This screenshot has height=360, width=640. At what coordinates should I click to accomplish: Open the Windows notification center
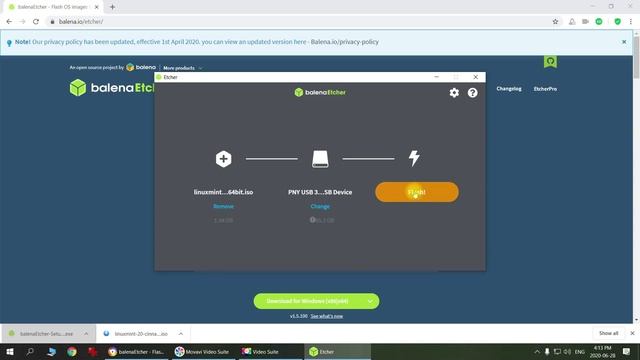[x=627, y=351]
